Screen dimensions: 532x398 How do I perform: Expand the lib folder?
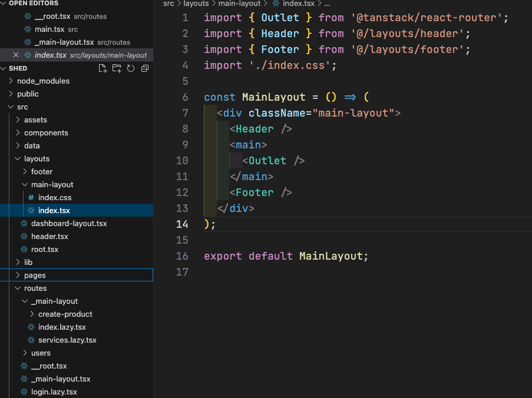[x=18, y=262]
